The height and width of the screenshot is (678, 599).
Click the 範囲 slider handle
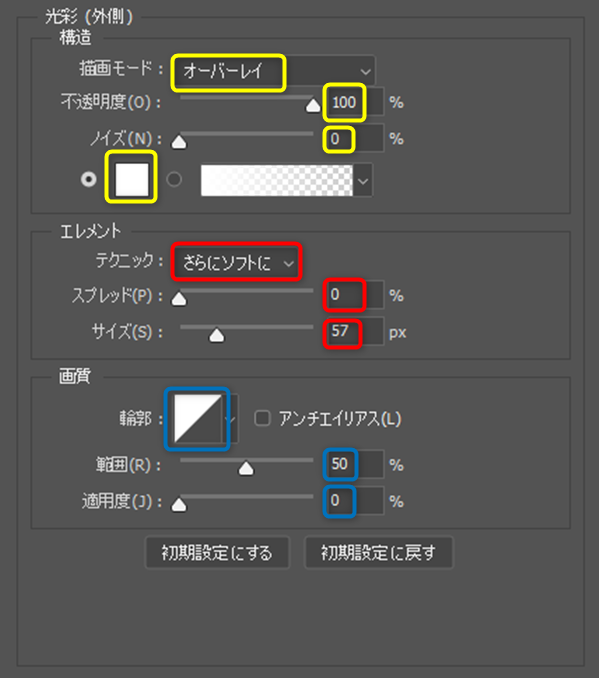click(246, 468)
